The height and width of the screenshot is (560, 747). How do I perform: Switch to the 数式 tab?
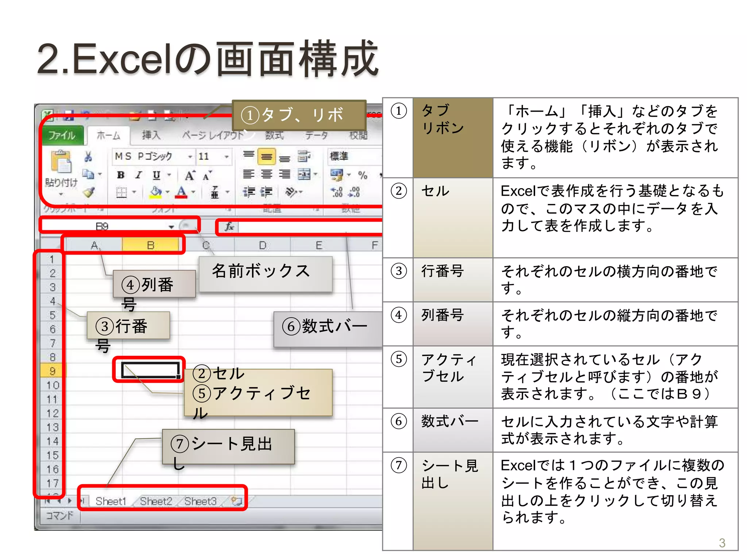tap(274, 136)
